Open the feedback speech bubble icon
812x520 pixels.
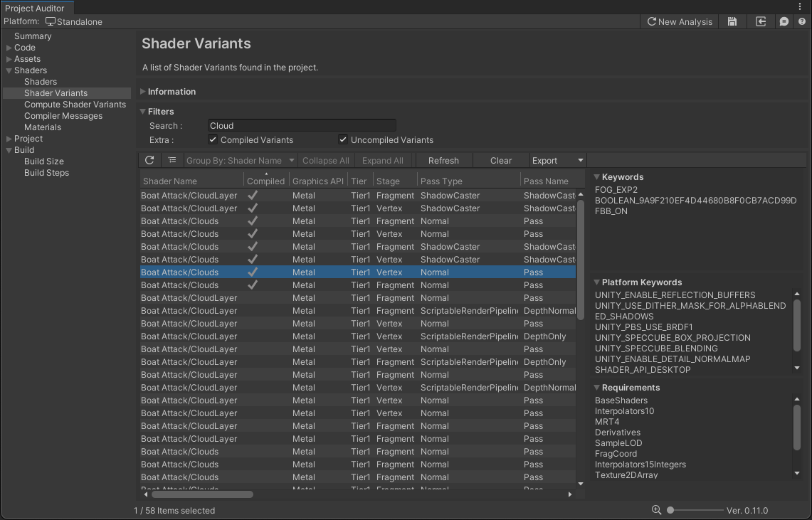[784, 22]
